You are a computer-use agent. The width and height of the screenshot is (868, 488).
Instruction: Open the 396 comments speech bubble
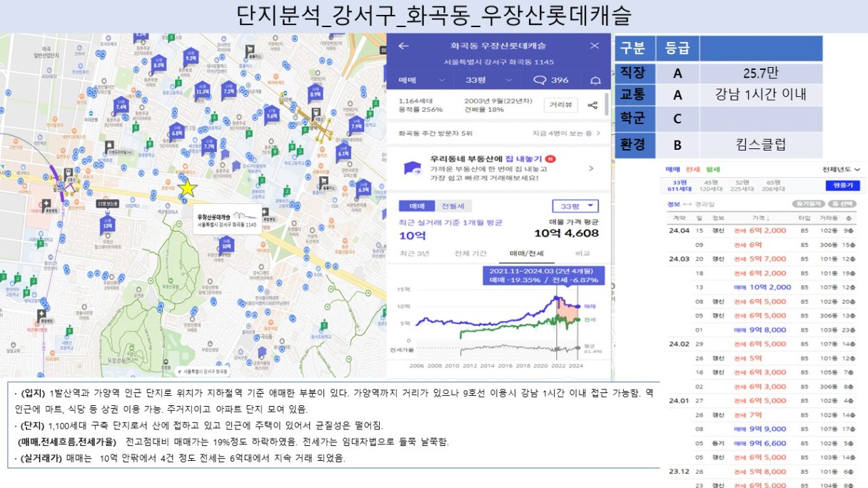[550, 80]
